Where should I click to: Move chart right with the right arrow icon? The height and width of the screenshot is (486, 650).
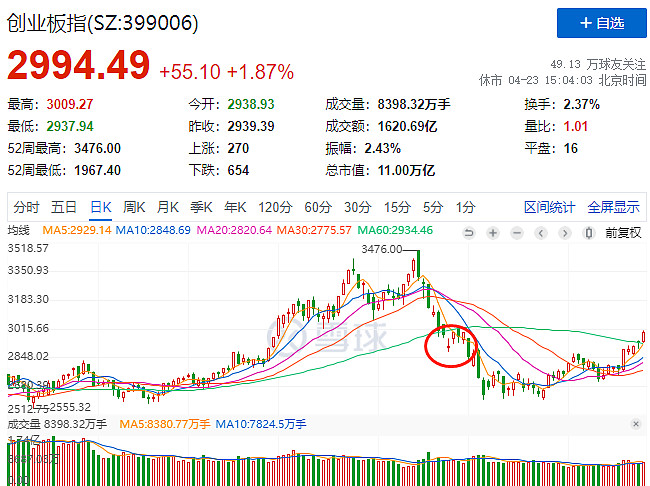565,233
